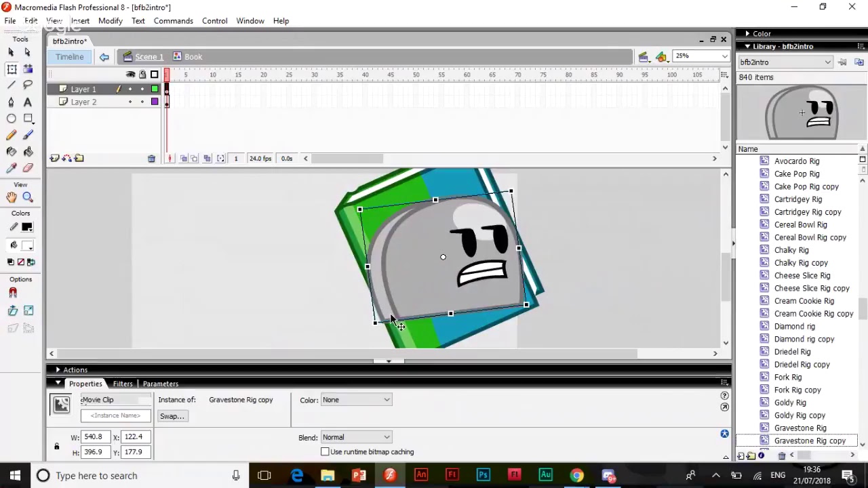Click the Insert Layer icon
The image size is (868, 488).
pyautogui.click(x=54, y=159)
